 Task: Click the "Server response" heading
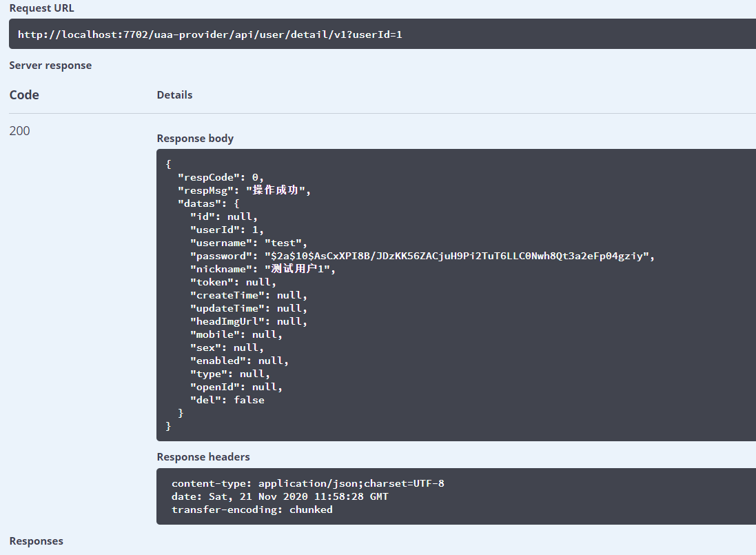click(50, 65)
